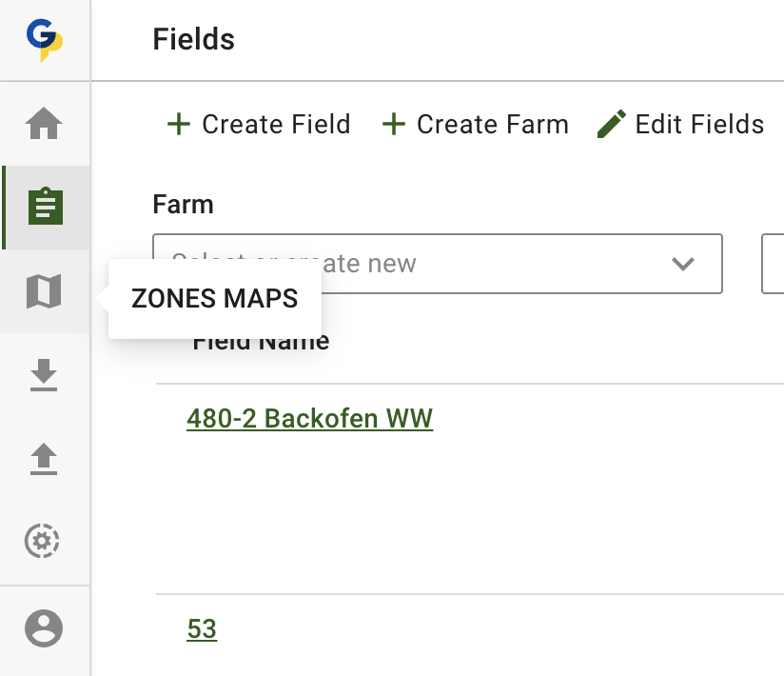This screenshot has height=676, width=784.
Task: Click the Farm label above the dropdown
Action: click(x=183, y=205)
